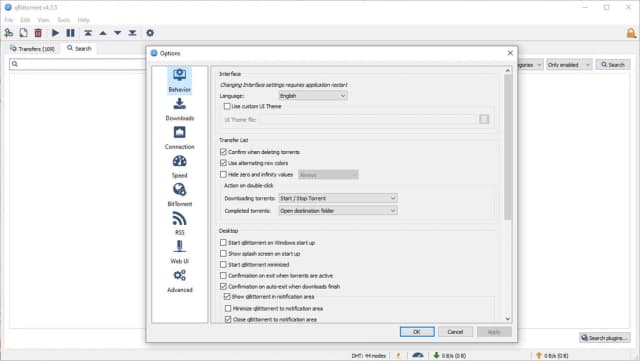Click the Move down in queue icon
The image size is (640, 361).
tap(118, 33)
